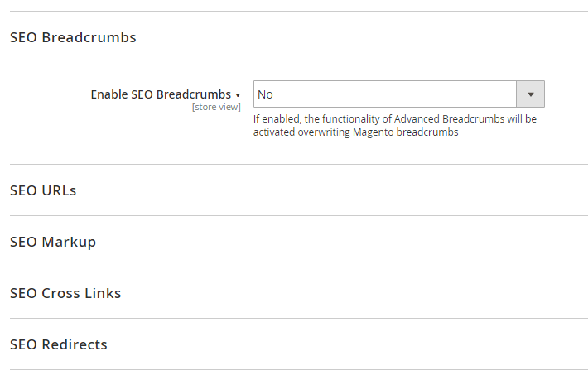Viewport: 588px width, 380px height.
Task: Click the "SEO Breadcrumbs" heading text
Action: tap(73, 37)
